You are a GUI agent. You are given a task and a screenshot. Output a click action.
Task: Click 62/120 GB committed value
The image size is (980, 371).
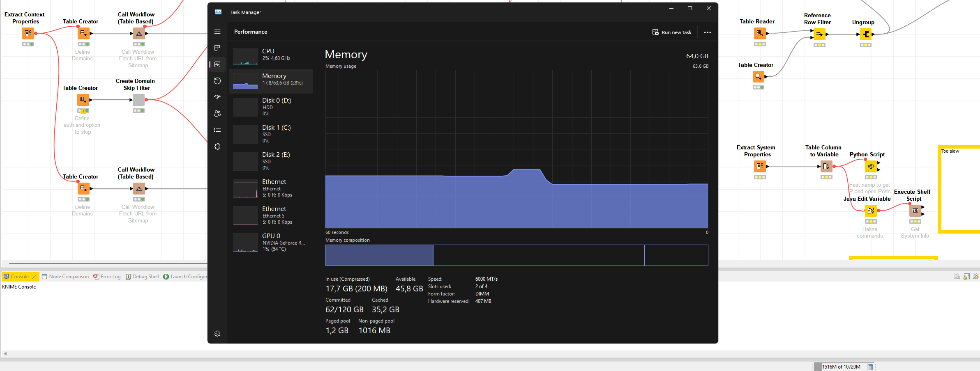344,310
